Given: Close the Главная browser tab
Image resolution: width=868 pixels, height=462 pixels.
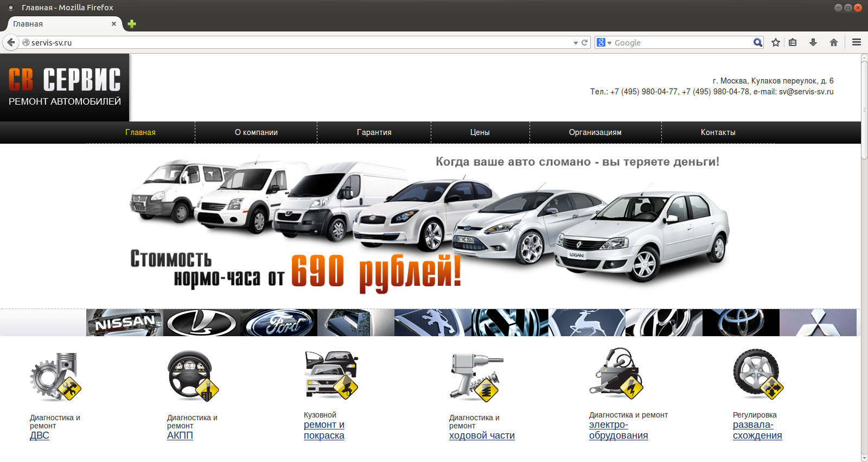Looking at the screenshot, I should click(x=114, y=24).
